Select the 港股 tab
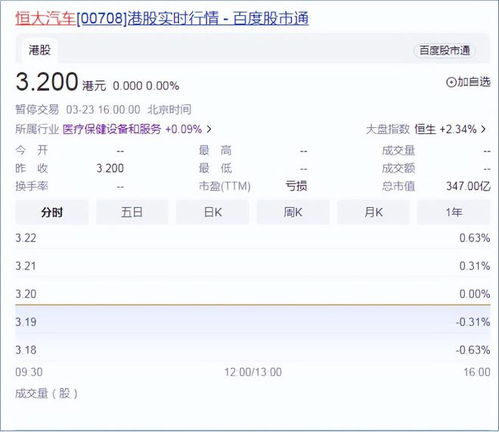 tap(40, 50)
